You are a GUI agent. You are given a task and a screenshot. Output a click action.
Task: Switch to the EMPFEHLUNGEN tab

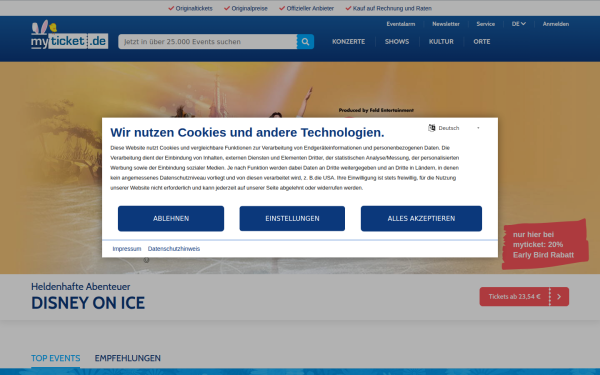point(127,358)
